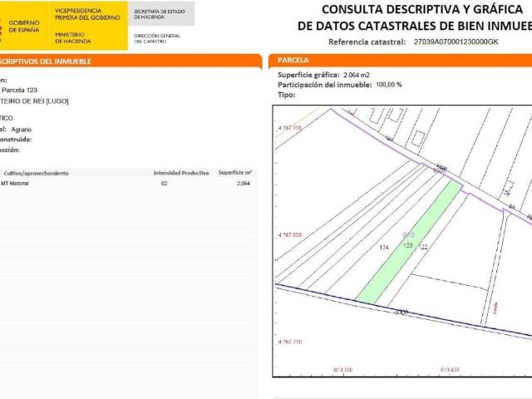Click the 'Parcela 123' location text
The height and width of the screenshot is (399, 532).
point(19,91)
